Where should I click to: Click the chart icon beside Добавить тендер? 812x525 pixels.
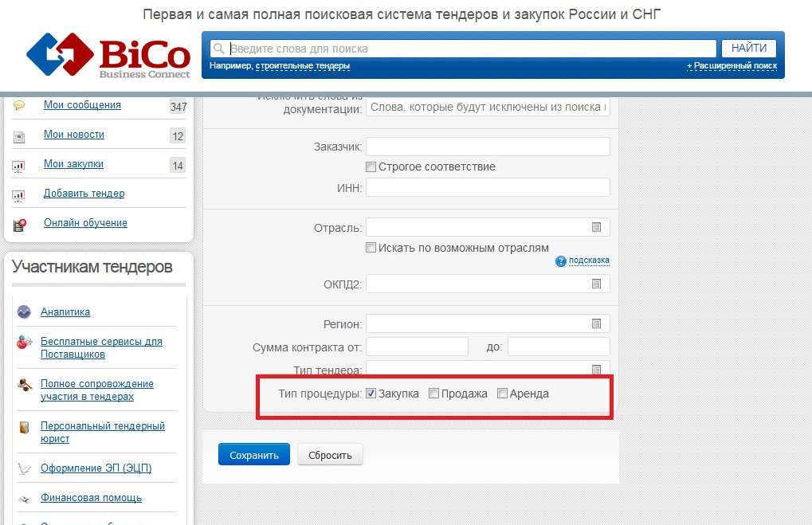click(18, 196)
